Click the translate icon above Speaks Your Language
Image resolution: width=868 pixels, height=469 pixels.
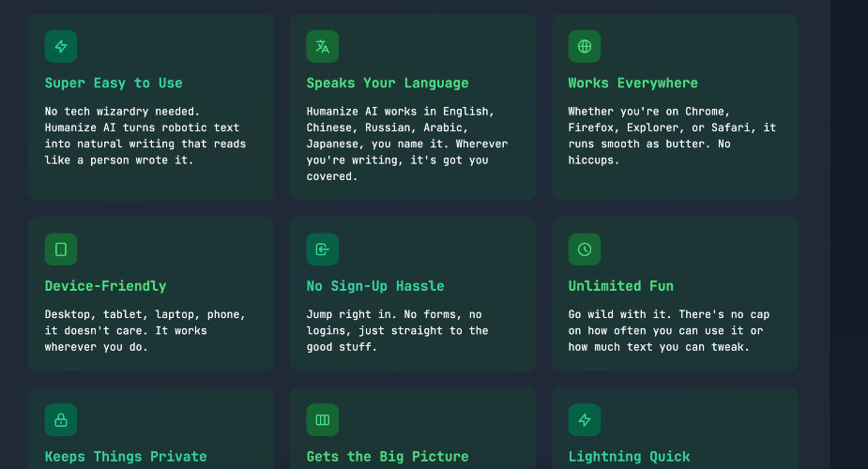(323, 46)
